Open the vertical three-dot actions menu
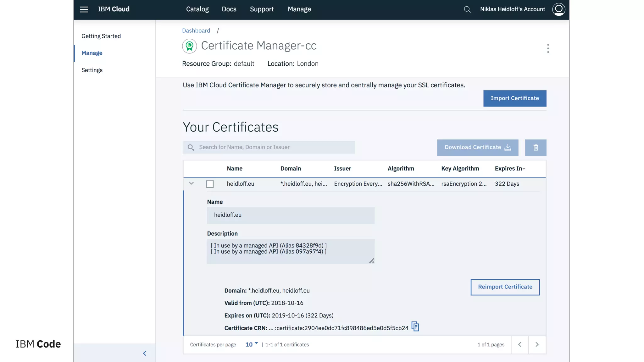The width and height of the screenshot is (644, 362). point(548,48)
